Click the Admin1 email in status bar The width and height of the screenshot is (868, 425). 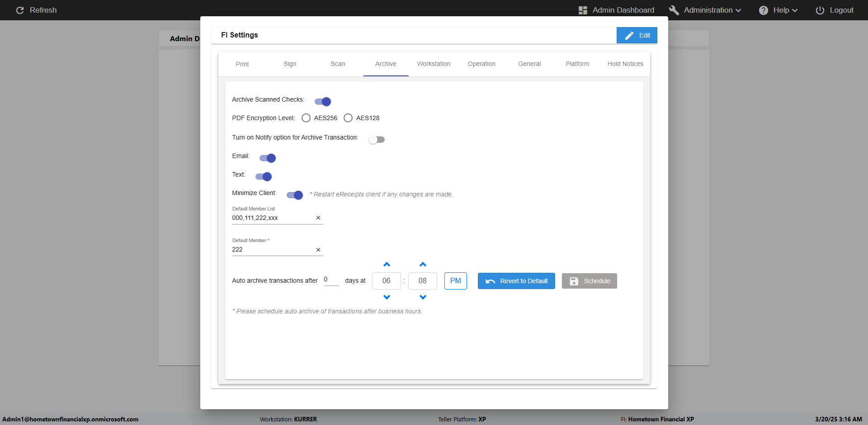71,420
